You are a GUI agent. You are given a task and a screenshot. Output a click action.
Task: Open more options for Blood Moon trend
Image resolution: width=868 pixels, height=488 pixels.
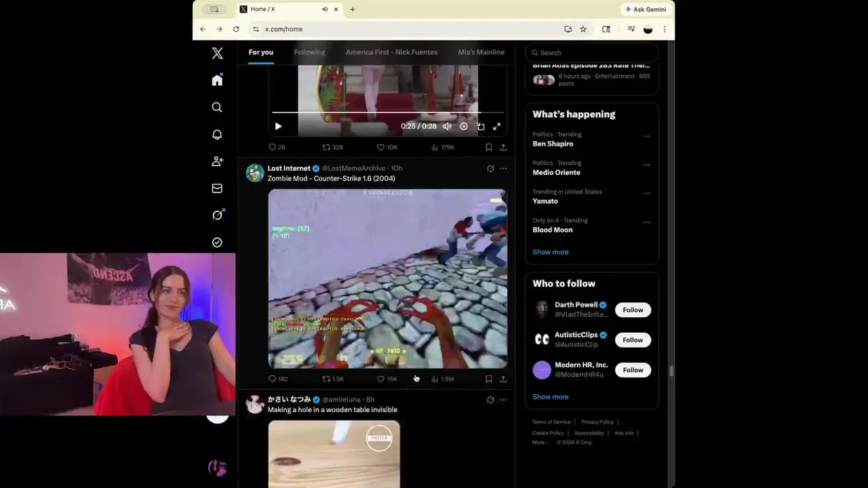click(x=646, y=222)
